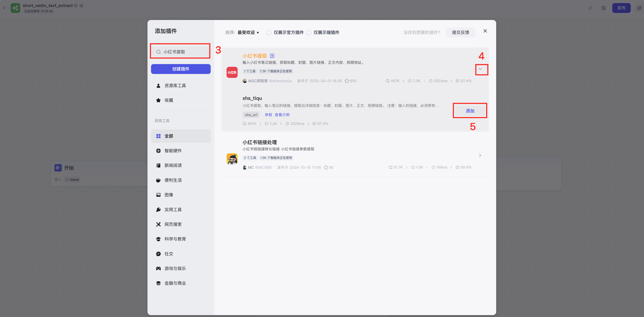
Task: Select the 网页搜索 category
Action: (x=181, y=224)
